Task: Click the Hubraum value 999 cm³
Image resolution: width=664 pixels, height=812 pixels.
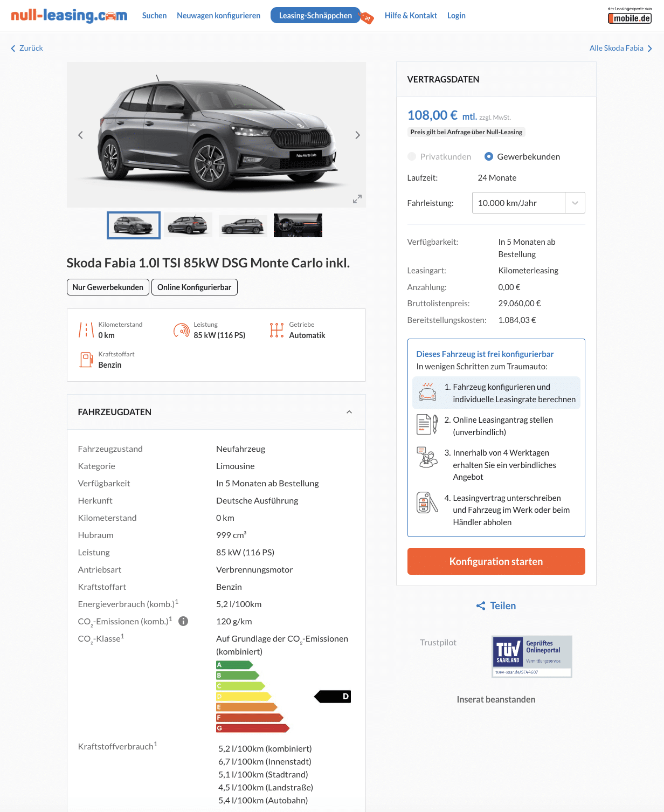Action: click(231, 535)
